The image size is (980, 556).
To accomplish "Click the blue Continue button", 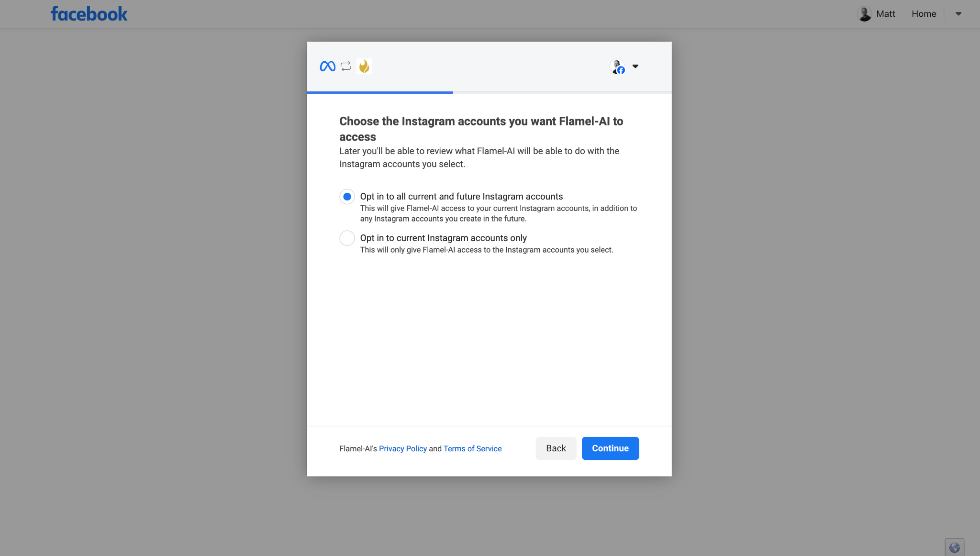I will click(610, 448).
